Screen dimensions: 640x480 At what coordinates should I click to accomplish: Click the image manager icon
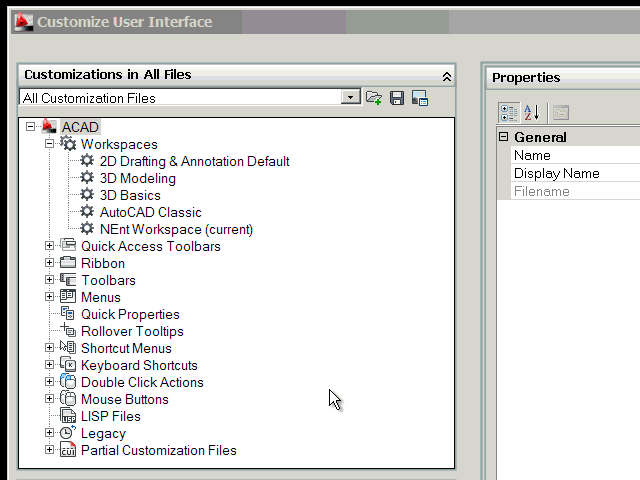(420, 98)
